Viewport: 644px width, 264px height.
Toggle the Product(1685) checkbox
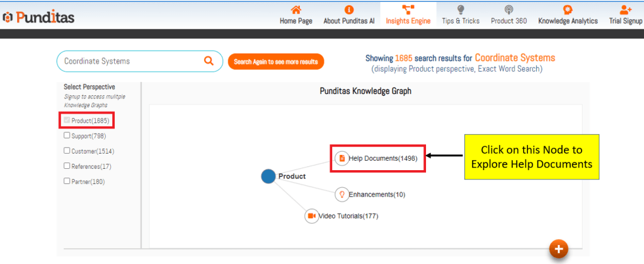coord(67,120)
